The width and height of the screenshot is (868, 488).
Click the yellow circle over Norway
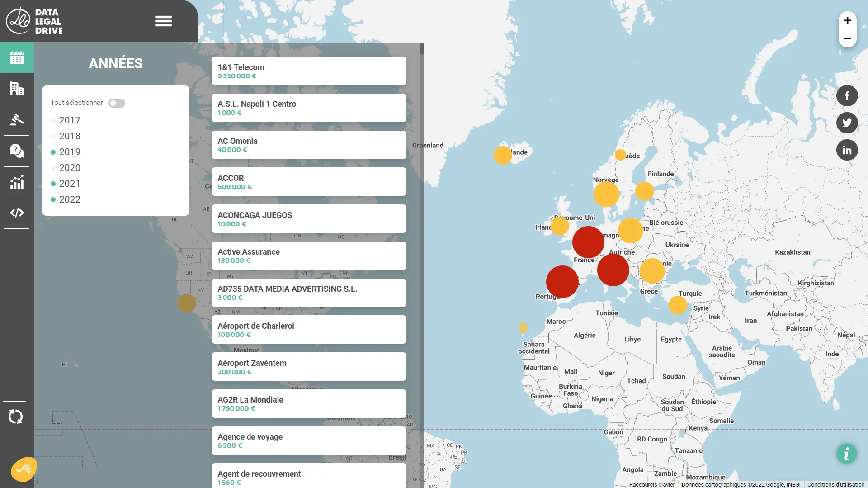606,194
